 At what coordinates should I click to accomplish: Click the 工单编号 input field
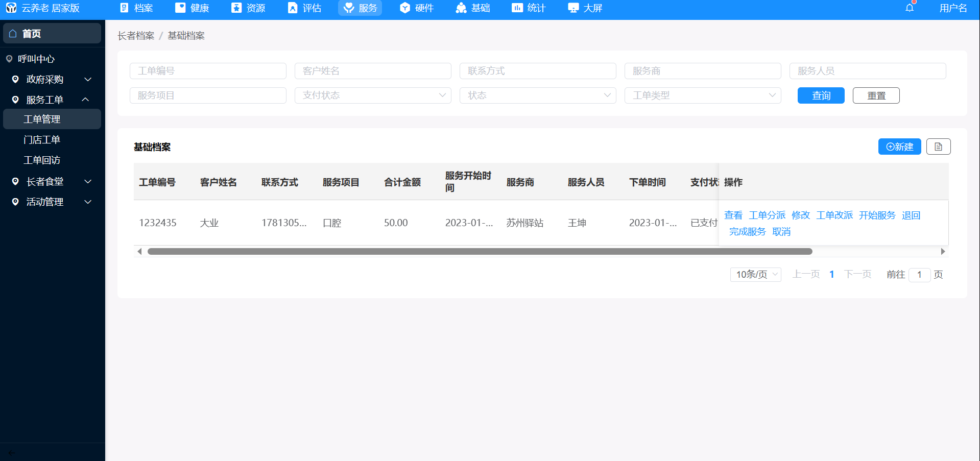point(208,71)
